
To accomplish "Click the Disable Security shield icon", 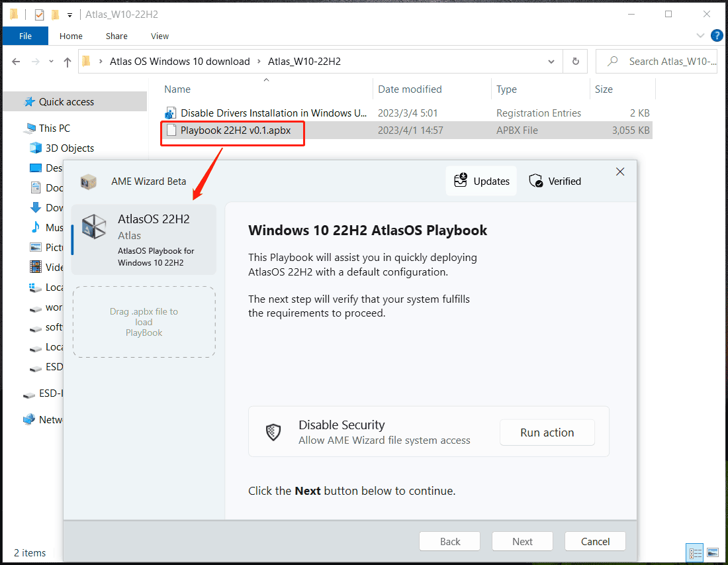I will coord(273,432).
